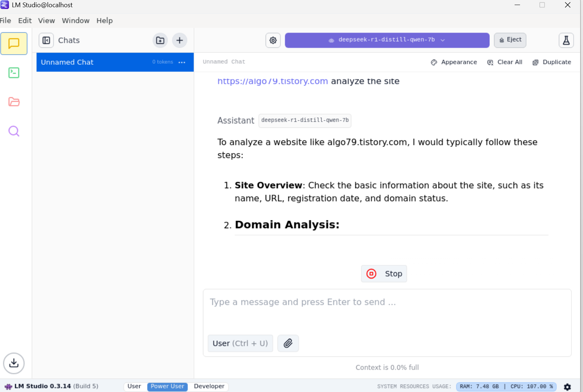Switch the User (Ctrl + U) role button

[x=240, y=343]
